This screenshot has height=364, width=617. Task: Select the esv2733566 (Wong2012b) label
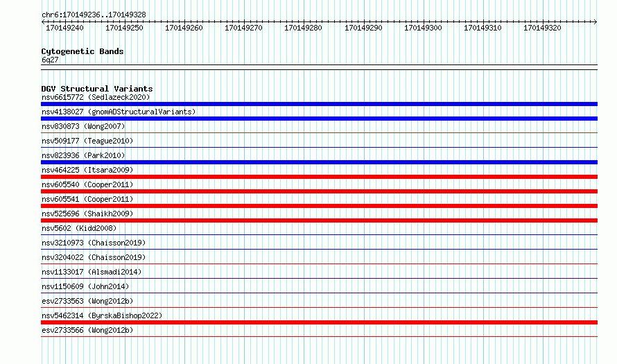pos(87,330)
